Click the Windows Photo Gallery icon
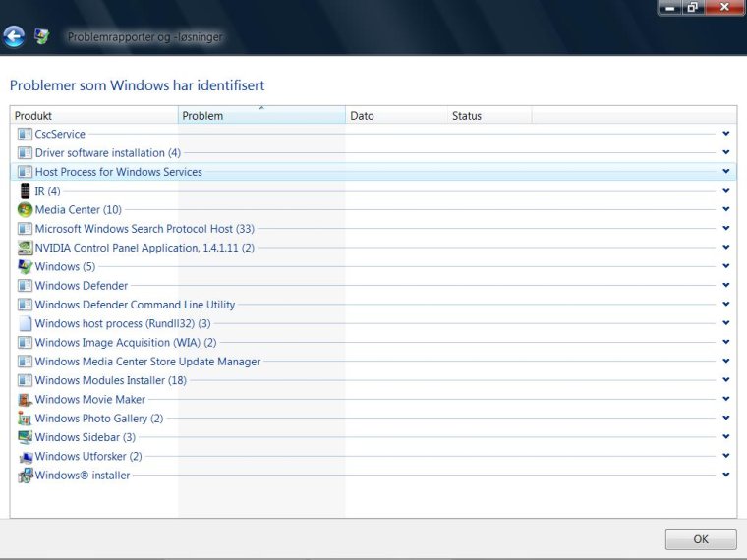 [25, 419]
